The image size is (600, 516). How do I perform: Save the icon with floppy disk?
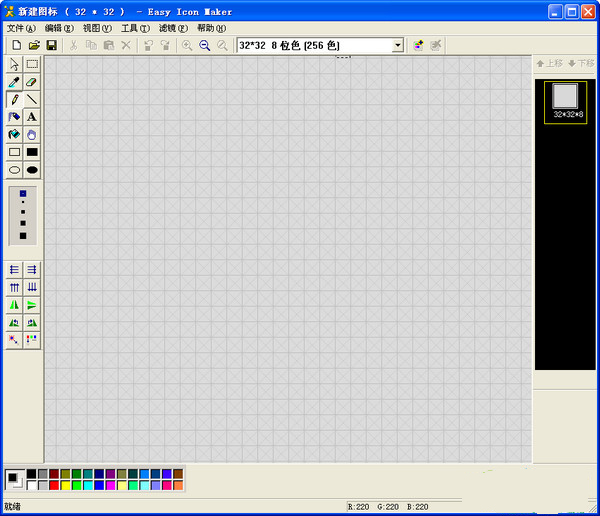tap(52, 45)
